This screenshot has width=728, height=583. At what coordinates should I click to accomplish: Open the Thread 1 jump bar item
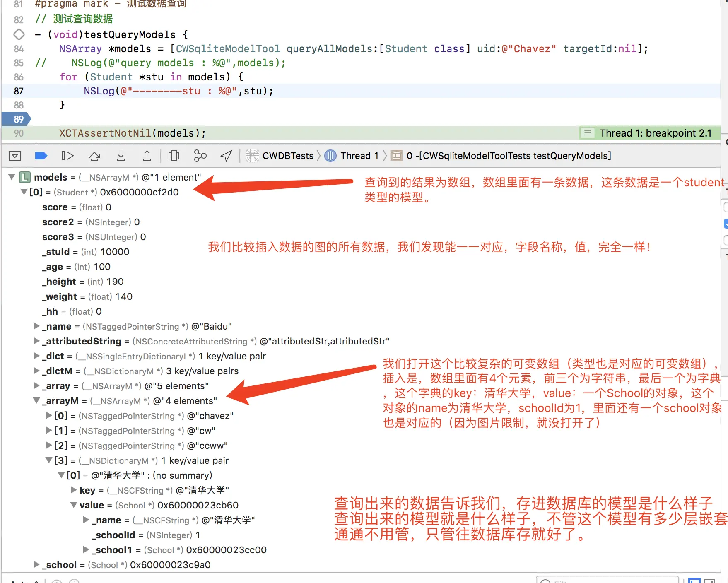[x=359, y=156]
